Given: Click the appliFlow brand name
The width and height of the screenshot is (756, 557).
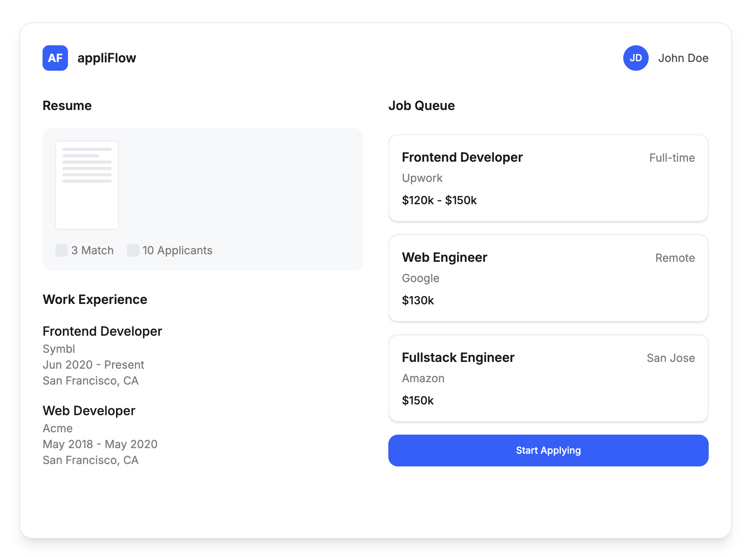Looking at the screenshot, I should (107, 58).
